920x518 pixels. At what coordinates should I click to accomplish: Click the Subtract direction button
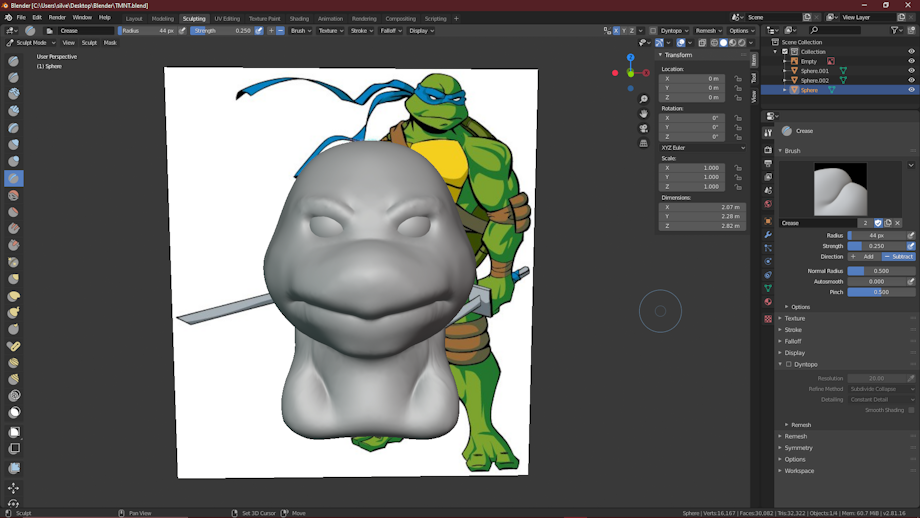(x=898, y=257)
